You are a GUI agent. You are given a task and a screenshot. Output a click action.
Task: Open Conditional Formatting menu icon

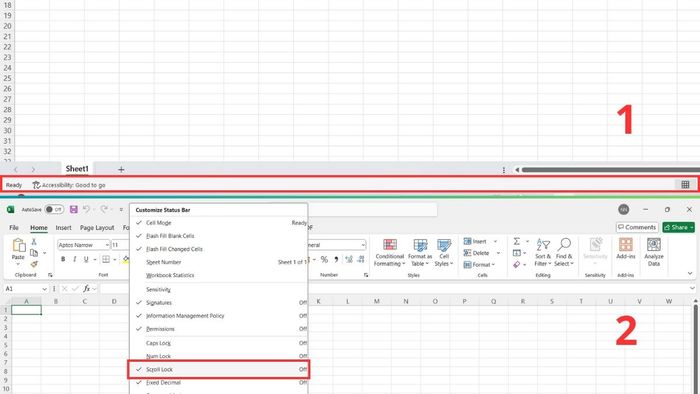pos(390,245)
